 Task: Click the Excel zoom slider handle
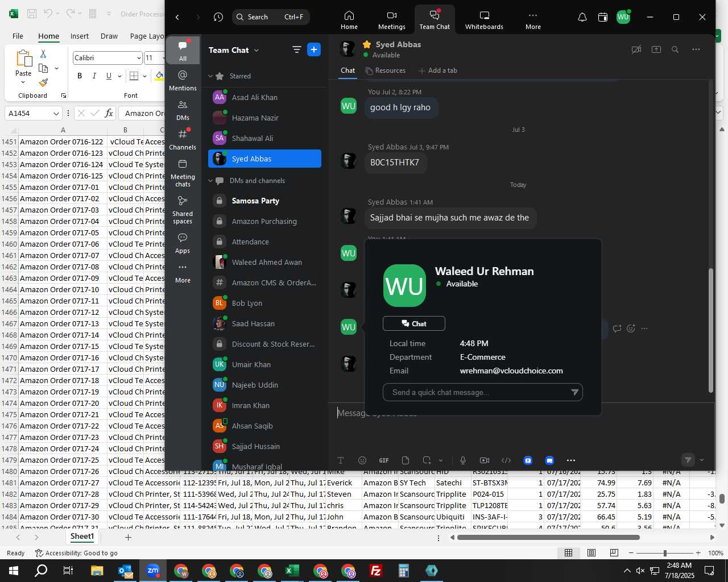(x=665, y=553)
